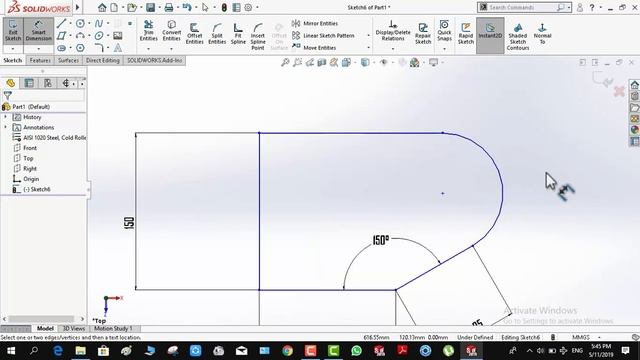This screenshot has width=640, height=360.
Task: Select the Spline sketch tool
Action: (99, 24)
